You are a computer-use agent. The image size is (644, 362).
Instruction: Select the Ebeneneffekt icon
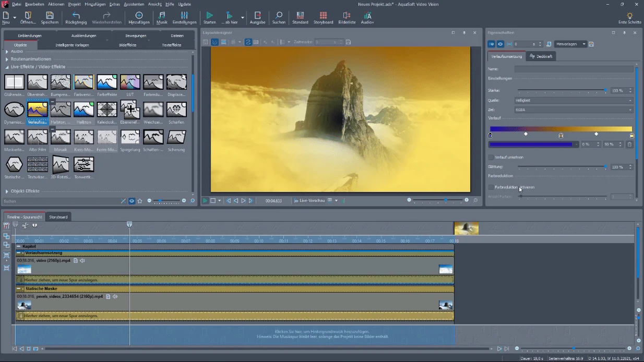pos(130,109)
